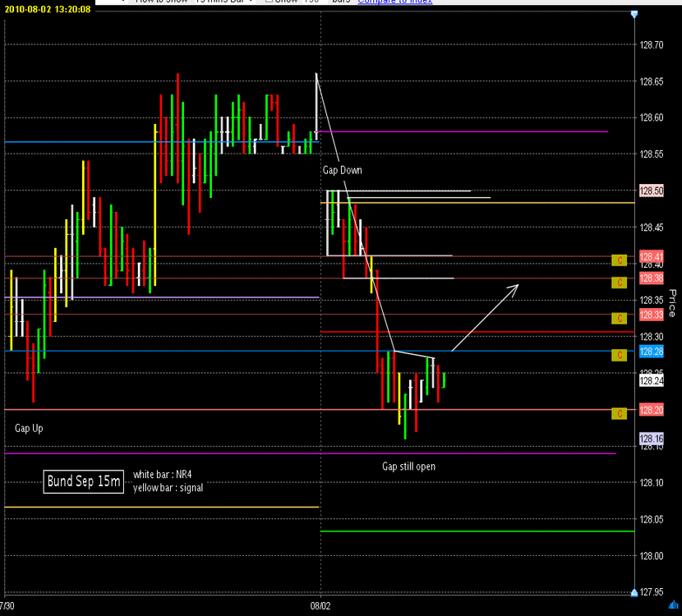682x616 pixels.
Task: Click the 127.95 axis label
Action: coord(652,591)
